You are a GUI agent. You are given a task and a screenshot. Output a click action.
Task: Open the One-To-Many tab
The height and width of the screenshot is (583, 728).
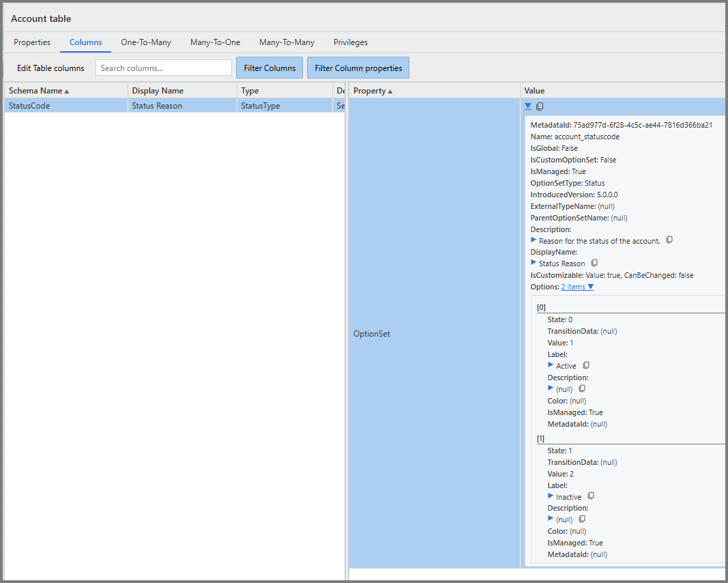145,42
